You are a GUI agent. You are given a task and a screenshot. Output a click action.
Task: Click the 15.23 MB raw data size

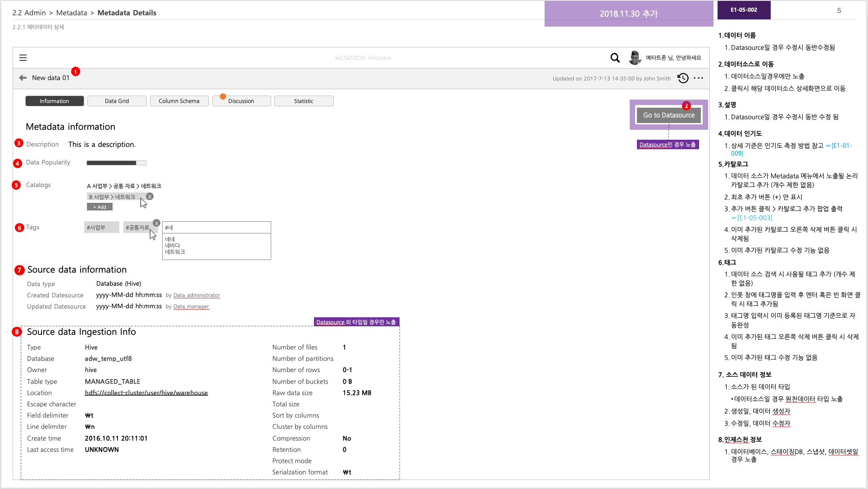click(x=357, y=393)
